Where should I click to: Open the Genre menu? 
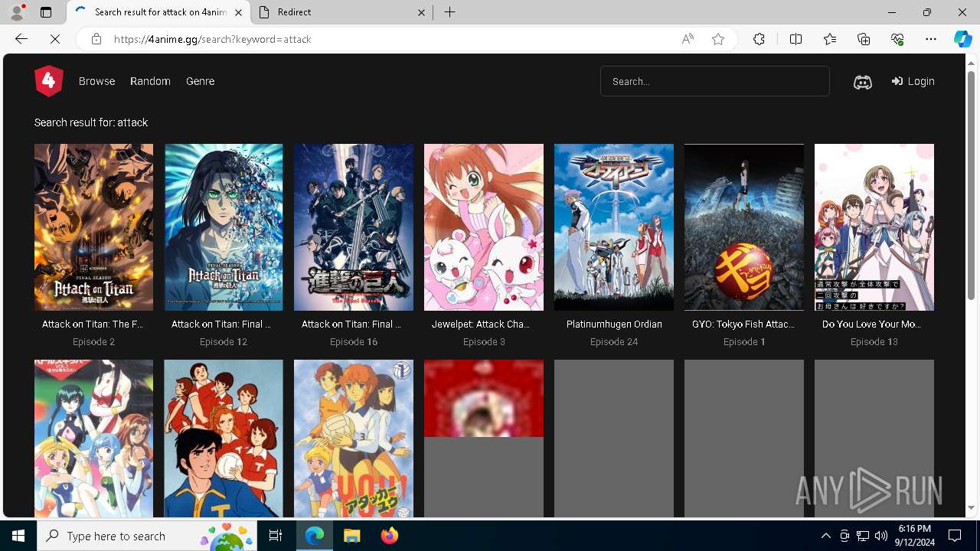click(x=200, y=81)
